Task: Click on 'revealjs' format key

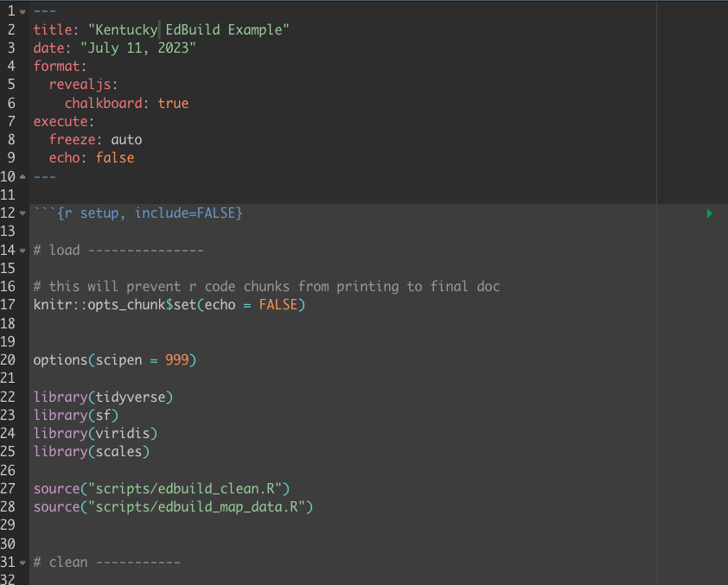Action: pyautogui.click(x=83, y=85)
